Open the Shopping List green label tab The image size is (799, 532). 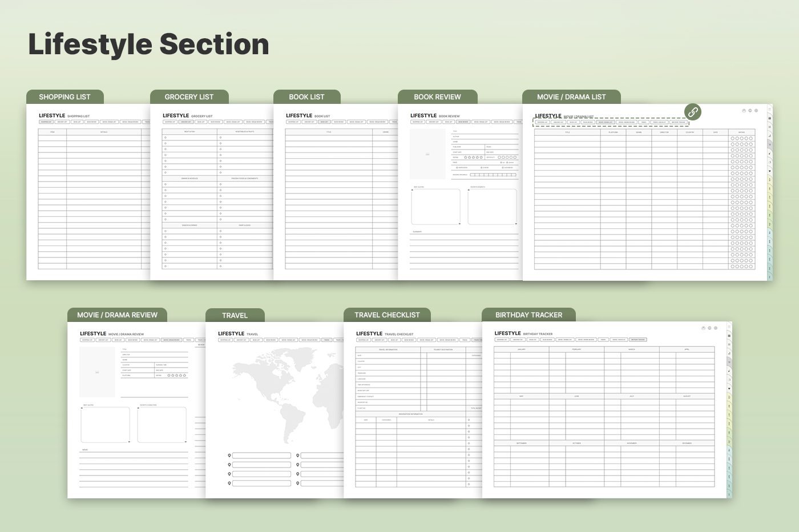[x=64, y=96]
